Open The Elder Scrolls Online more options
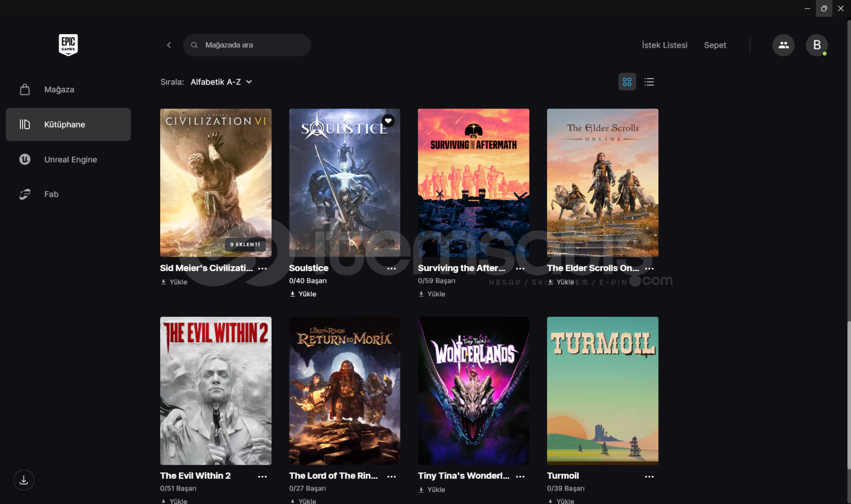The width and height of the screenshot is (851, 504). 649,268
